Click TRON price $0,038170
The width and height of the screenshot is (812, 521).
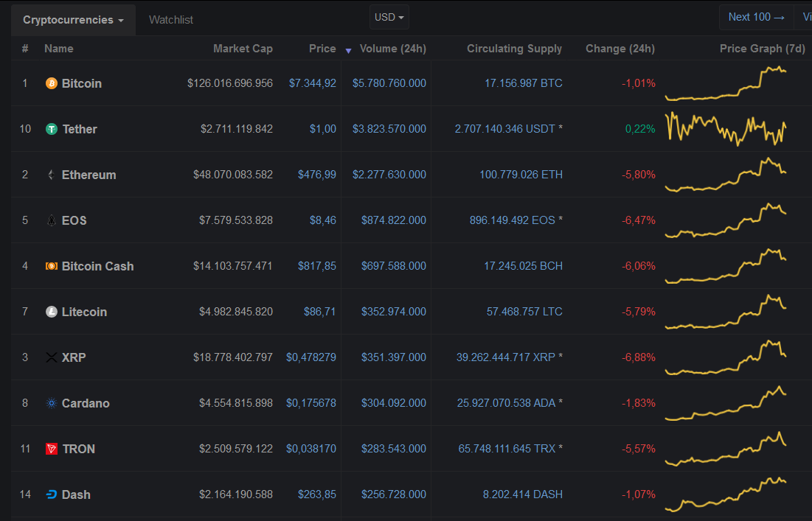(310, 449)
